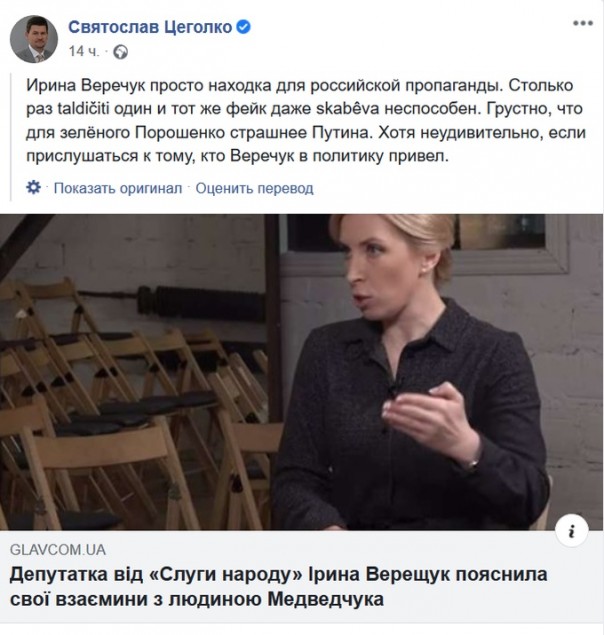Click the public globe privacy icon
This screenshot has height=635, width=604.
120,52
